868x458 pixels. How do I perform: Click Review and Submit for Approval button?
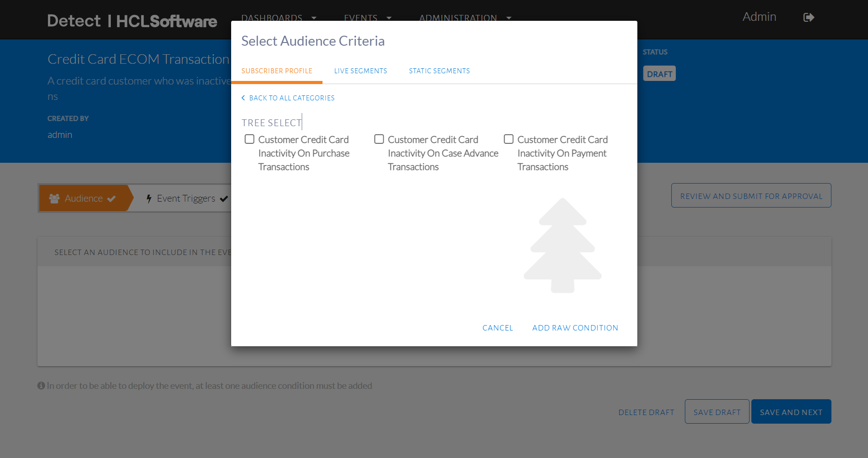click(751, 196)
